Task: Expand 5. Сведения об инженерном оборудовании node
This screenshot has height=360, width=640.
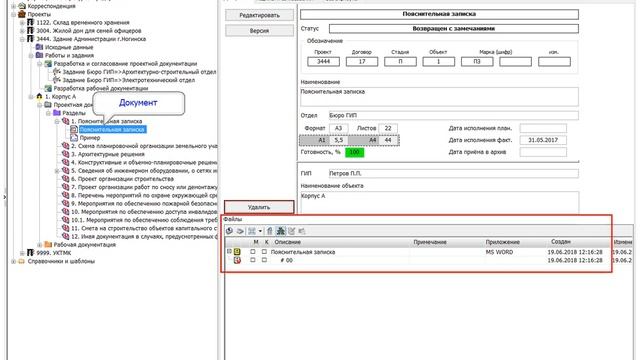Action: (x=57, y=171)
